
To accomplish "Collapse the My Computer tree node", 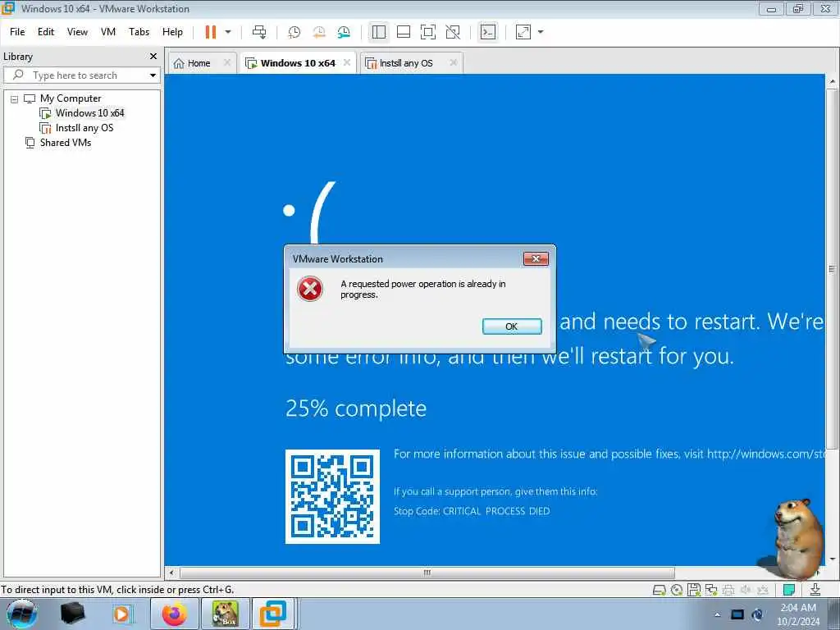I will coord(15,99).
